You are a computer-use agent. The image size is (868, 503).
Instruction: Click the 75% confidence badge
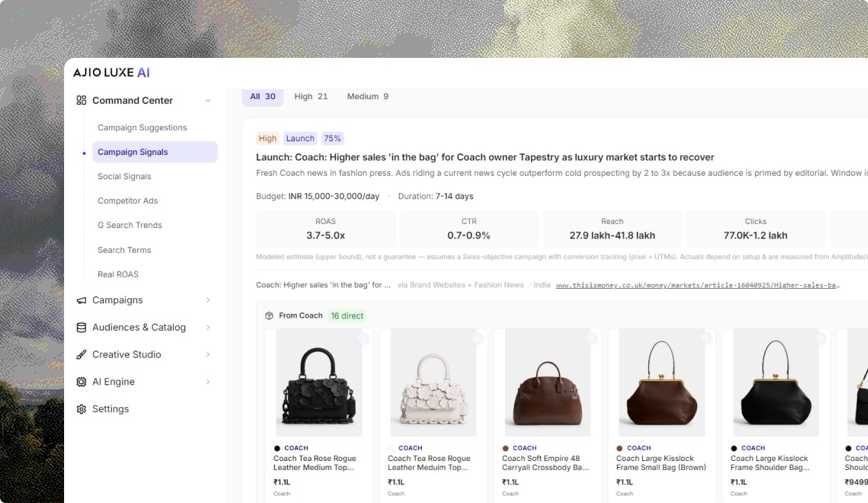click(x=332, y=138)
